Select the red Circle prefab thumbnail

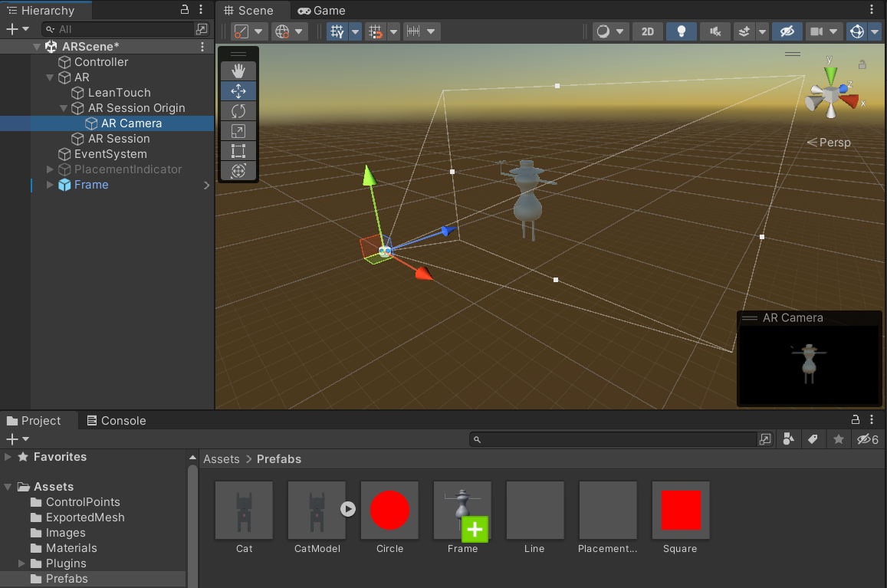pyautogui.click(x=389, y=510)
